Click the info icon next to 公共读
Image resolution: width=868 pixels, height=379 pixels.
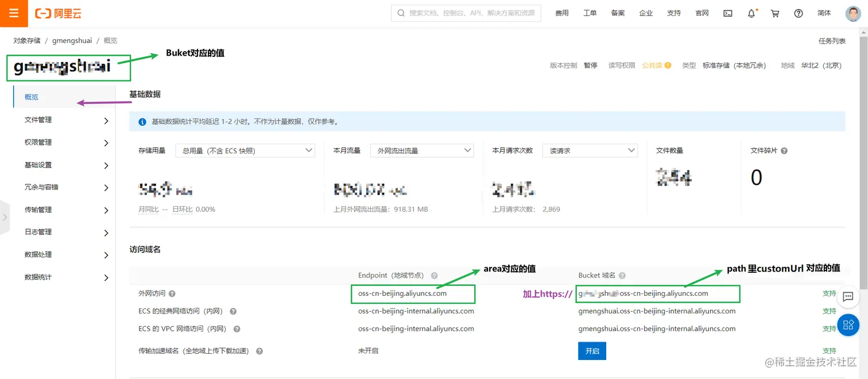click(668, 65)
